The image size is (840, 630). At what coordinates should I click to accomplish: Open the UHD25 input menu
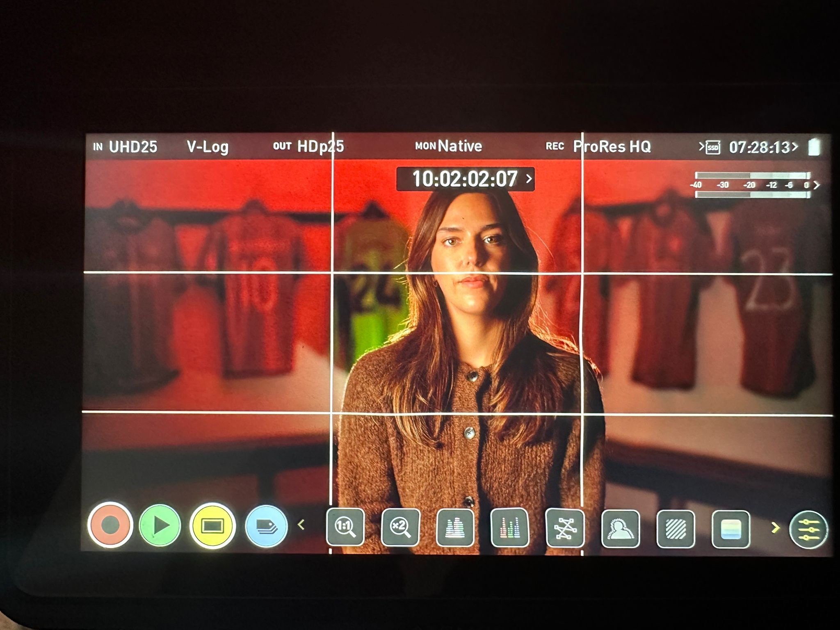click(132, 147)
